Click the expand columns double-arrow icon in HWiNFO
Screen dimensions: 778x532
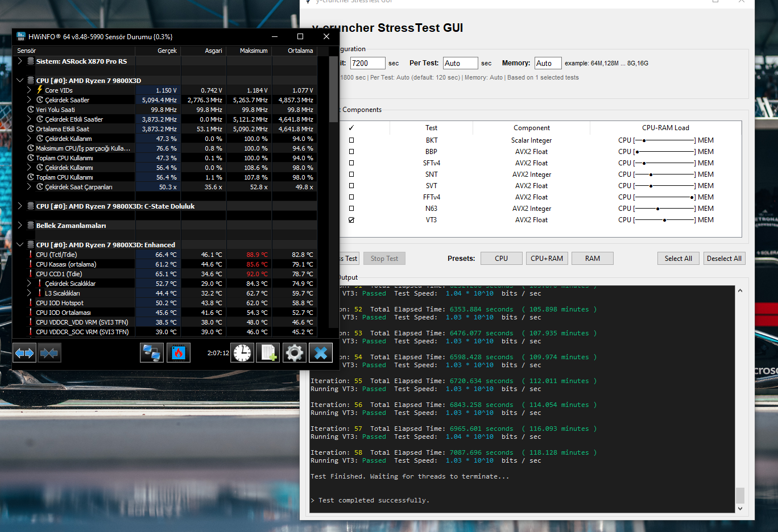[24, 353]
